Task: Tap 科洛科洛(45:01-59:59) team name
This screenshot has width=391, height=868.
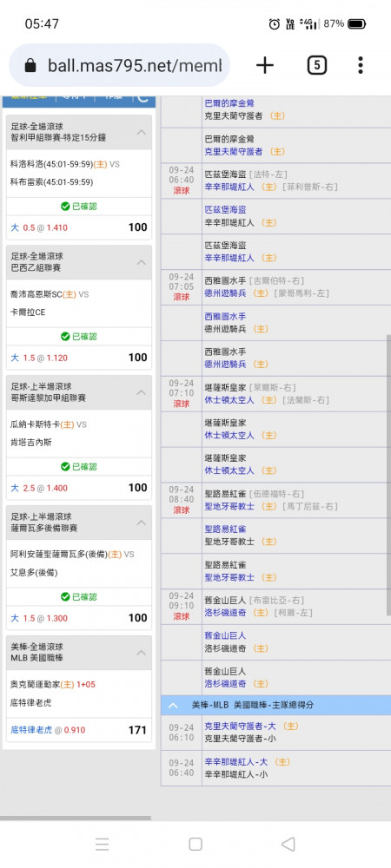Action: coord(51,164)
